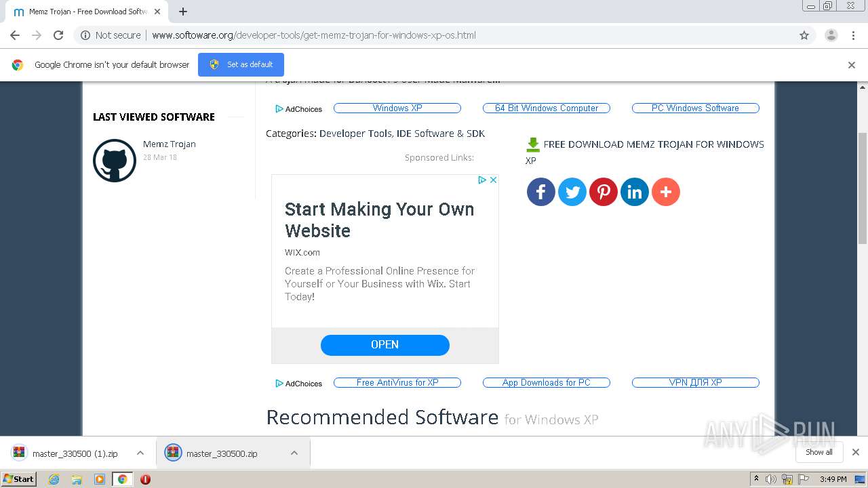This screenshot has width=868, height=488.
Task: Share on Facebook
Action: (541, 192)
